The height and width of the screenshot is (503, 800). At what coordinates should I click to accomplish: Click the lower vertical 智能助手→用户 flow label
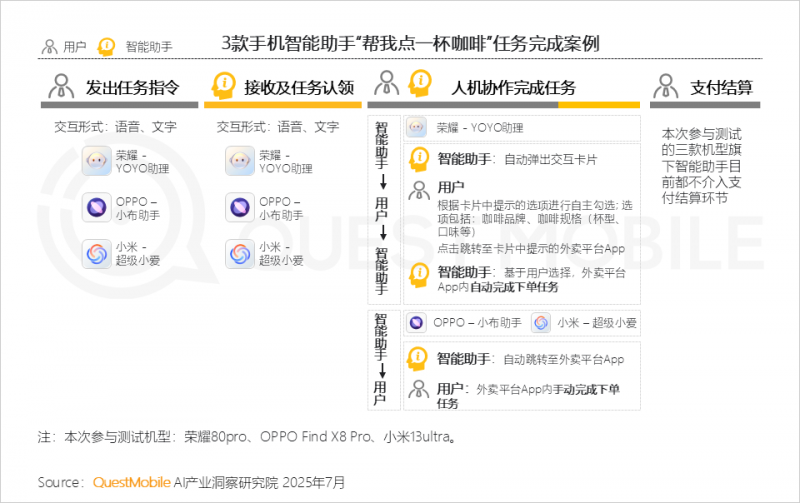[381, 360]
